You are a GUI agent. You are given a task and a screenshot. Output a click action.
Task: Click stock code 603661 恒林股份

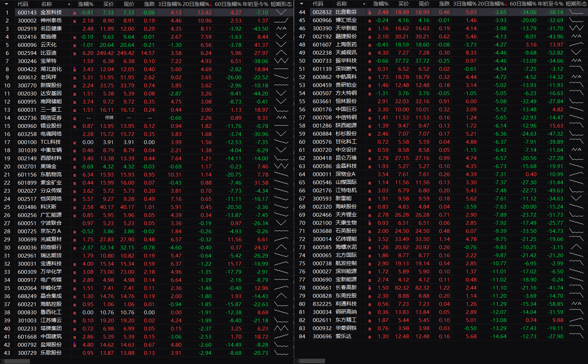[322, 101]
